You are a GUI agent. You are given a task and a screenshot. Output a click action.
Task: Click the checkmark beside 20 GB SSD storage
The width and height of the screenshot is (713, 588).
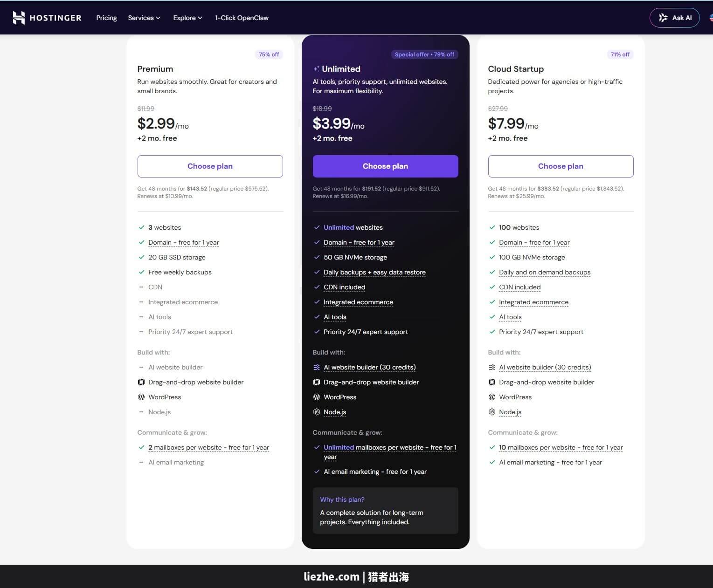(141, 257)
